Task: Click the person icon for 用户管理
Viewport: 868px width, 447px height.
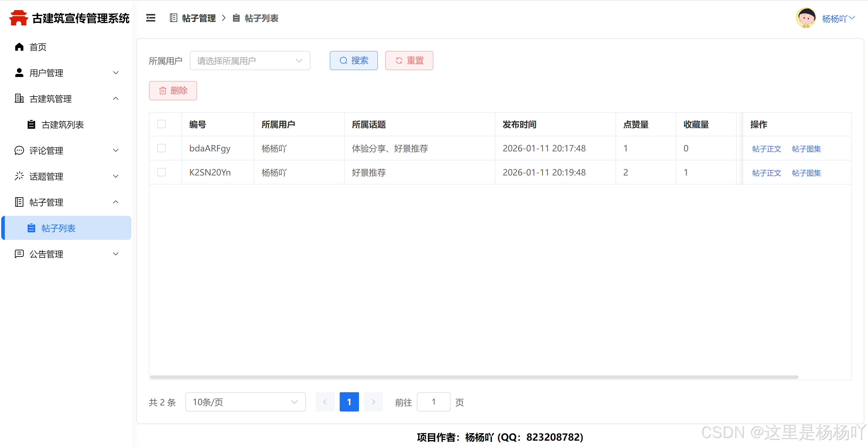Action: [x=19, y=73]
